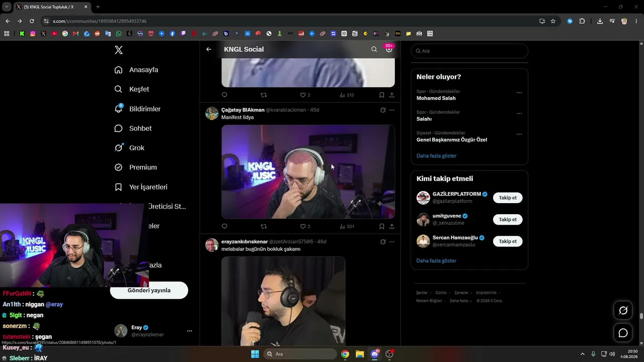Open view stats showing 213

[347, 95]
